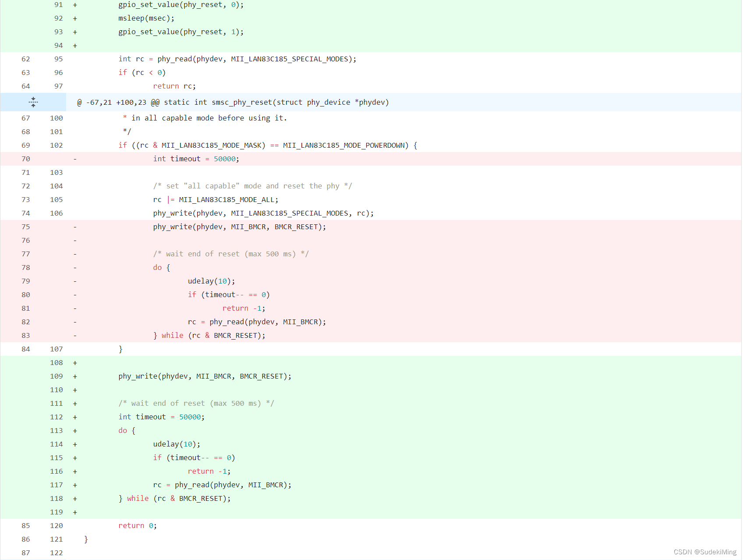Click added 'if (timeout-- == 0)' line 115
Viewport: 743px width, 560px height.
194,457
